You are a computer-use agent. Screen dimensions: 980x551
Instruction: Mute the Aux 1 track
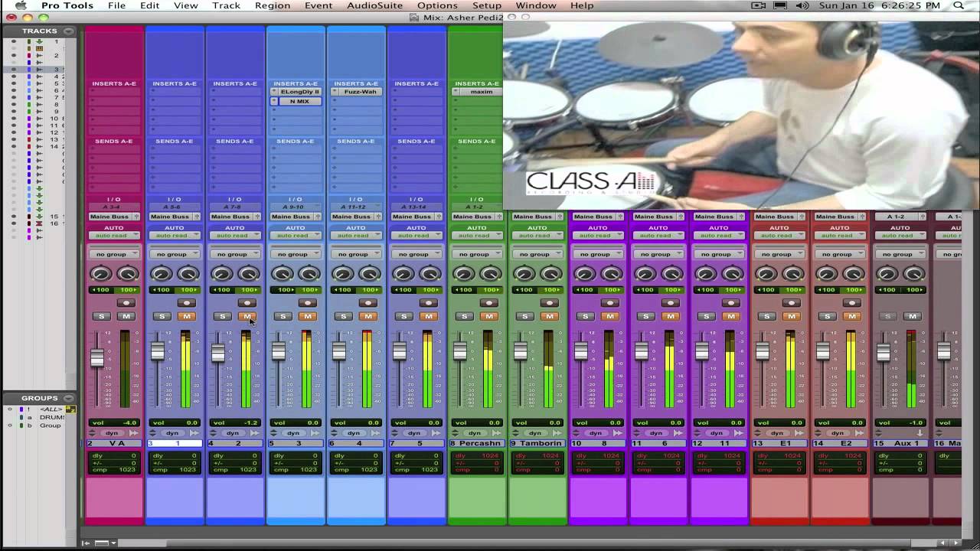coord(912,316)
